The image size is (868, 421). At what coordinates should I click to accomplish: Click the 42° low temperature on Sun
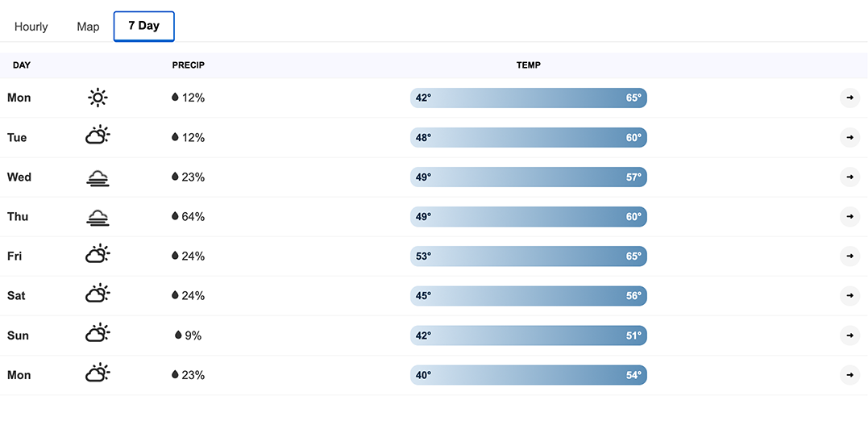tap(423, 336)
